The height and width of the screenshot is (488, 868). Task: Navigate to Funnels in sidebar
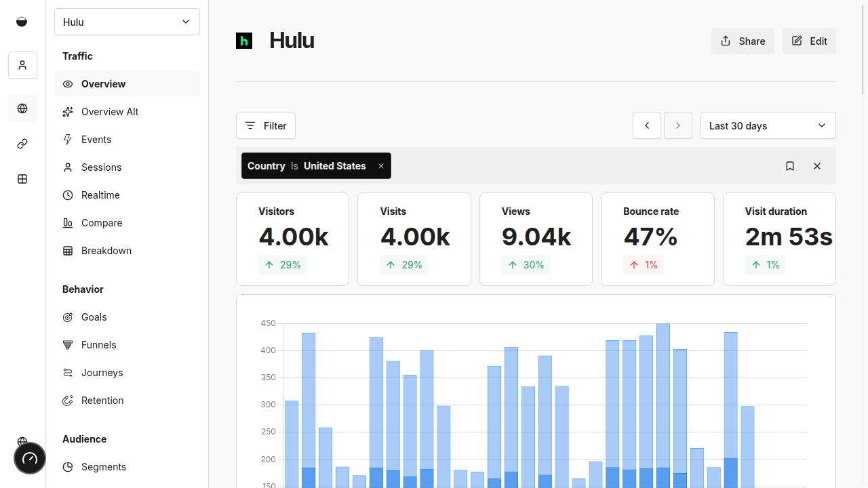tap(99, 345)
